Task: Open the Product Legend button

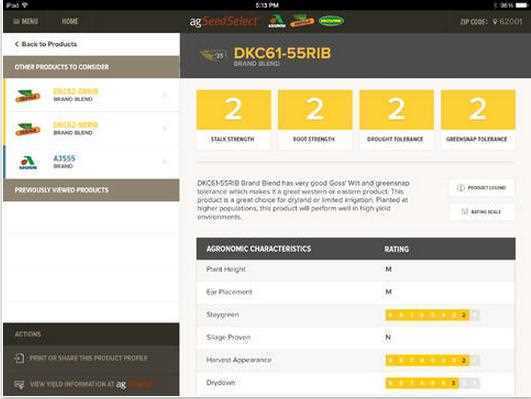Action: [x=482, y=188]
